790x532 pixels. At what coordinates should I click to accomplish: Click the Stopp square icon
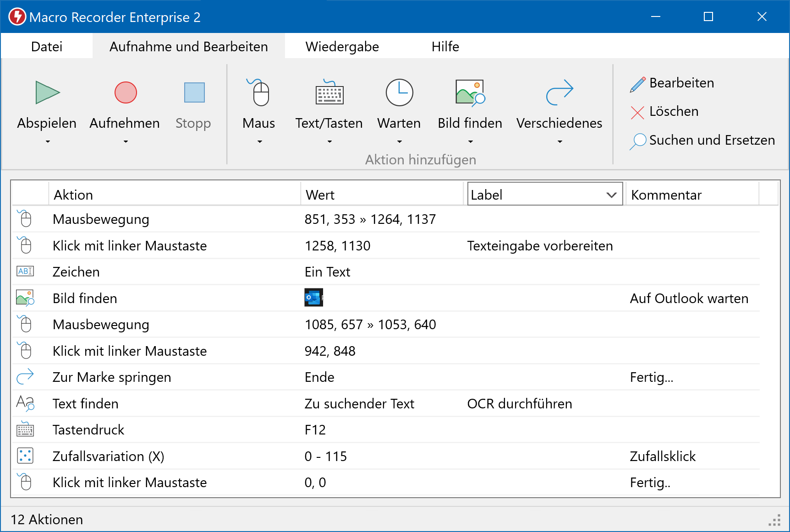[193, 93]
